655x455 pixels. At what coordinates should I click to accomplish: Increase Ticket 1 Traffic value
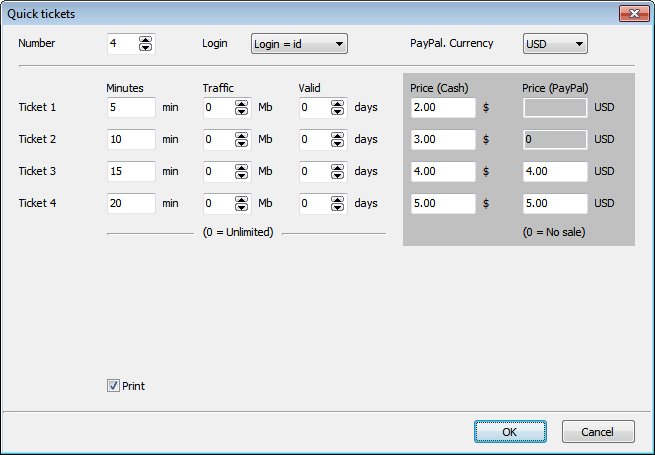(x=240, y=103)
